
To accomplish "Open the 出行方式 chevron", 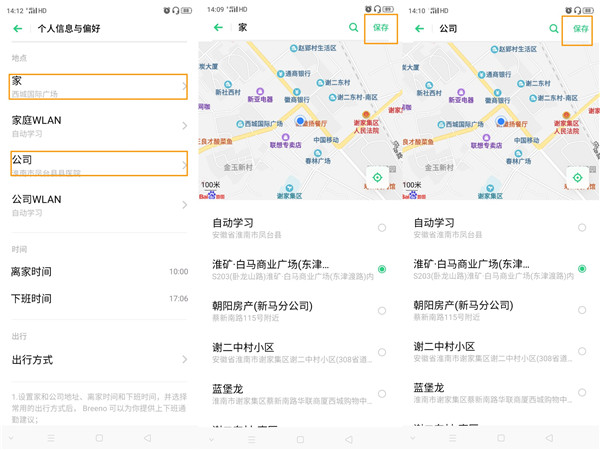I will coord(185,360).
